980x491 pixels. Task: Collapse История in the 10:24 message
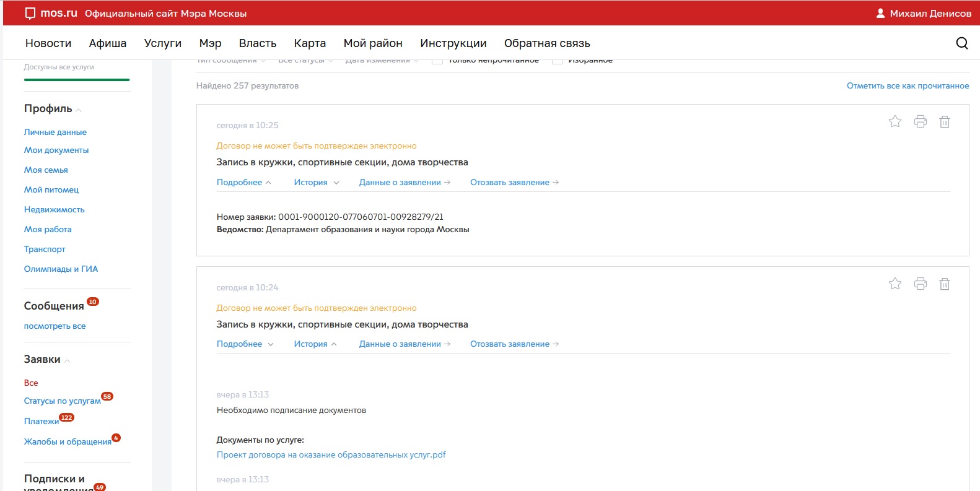(x=315, y=344)
